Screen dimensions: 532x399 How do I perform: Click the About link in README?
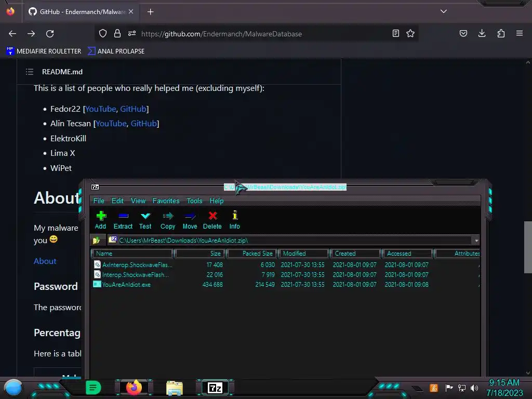click(45, 261)
